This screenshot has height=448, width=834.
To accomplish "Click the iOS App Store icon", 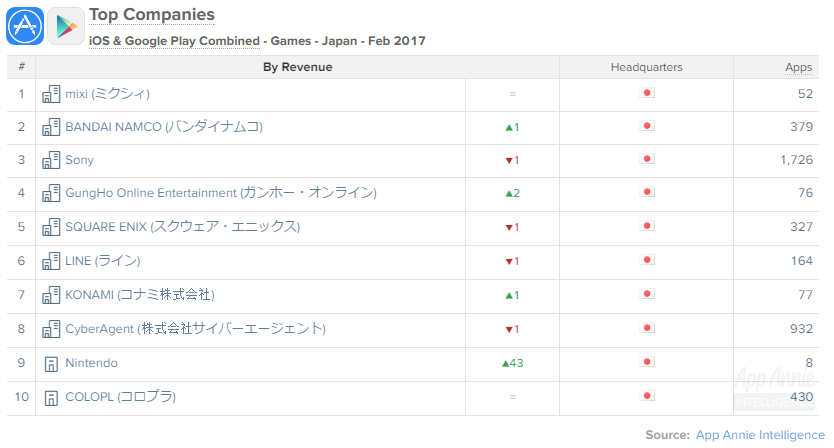I will [24, 25].
